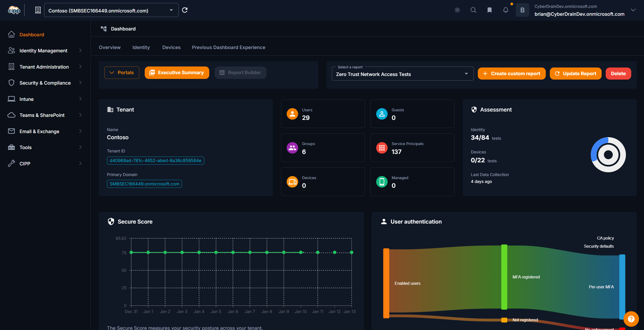Viewport: 644px width, 330px height.
Task: Click the Users card person icon
Action: tap(292, 114)
